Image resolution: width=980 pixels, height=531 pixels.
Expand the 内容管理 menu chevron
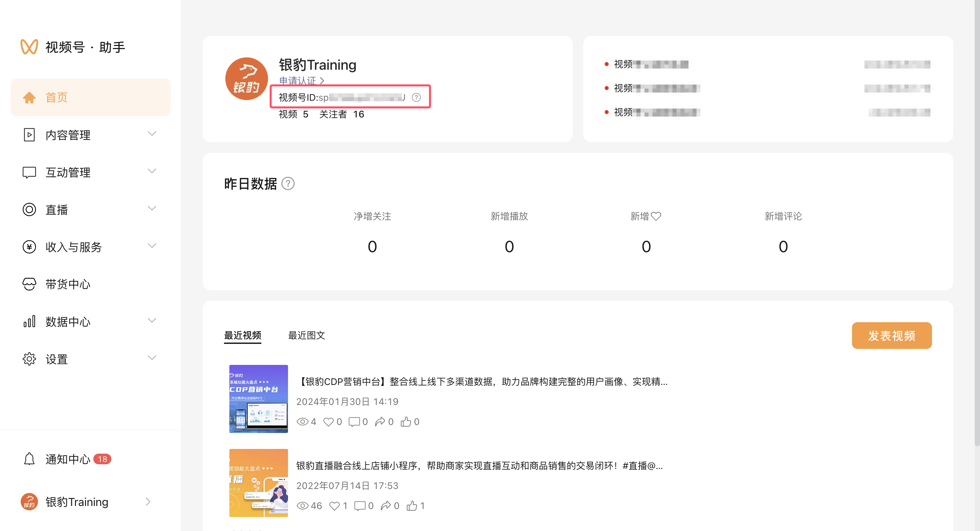[x=152, y=134]
